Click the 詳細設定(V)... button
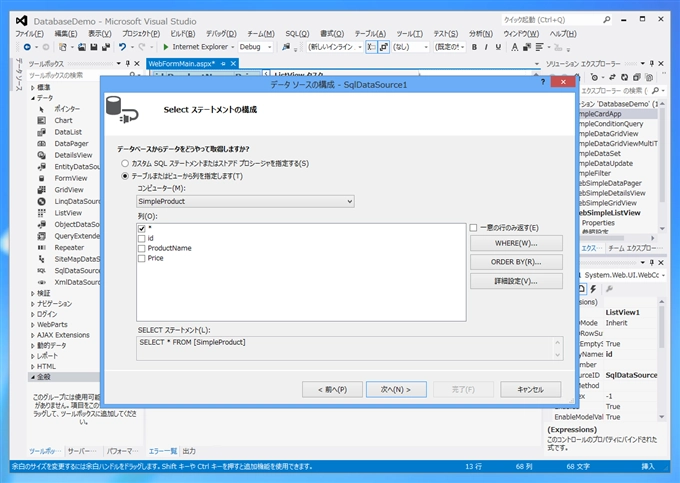This screenshot has height=483, width=680. pos(516,281)
